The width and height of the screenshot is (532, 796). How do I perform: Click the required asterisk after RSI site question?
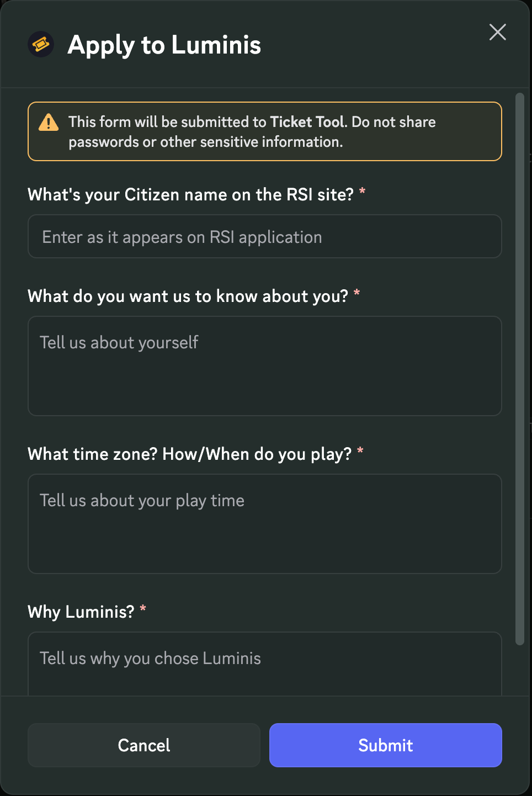[x=363, y=192]
